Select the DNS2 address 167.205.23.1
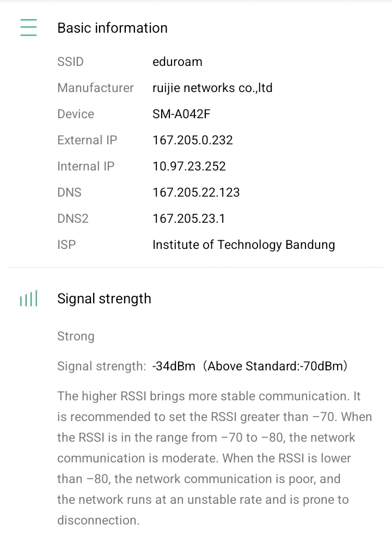 pyautogui.click(x=188, y=218)
